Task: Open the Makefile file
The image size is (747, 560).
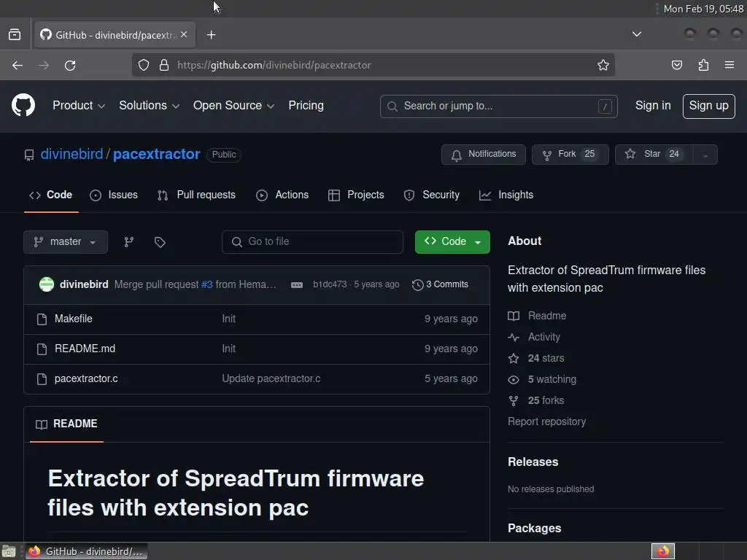Action: tap(74, 319)
